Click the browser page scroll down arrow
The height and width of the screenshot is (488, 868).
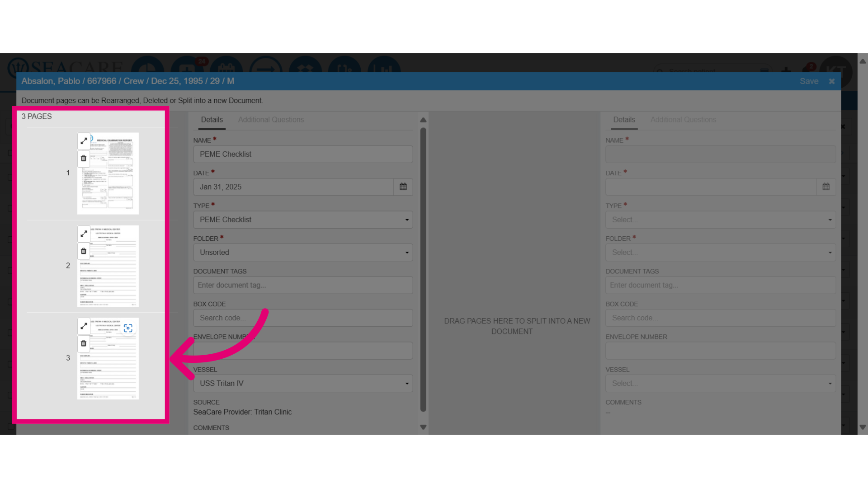coord(863,427)
